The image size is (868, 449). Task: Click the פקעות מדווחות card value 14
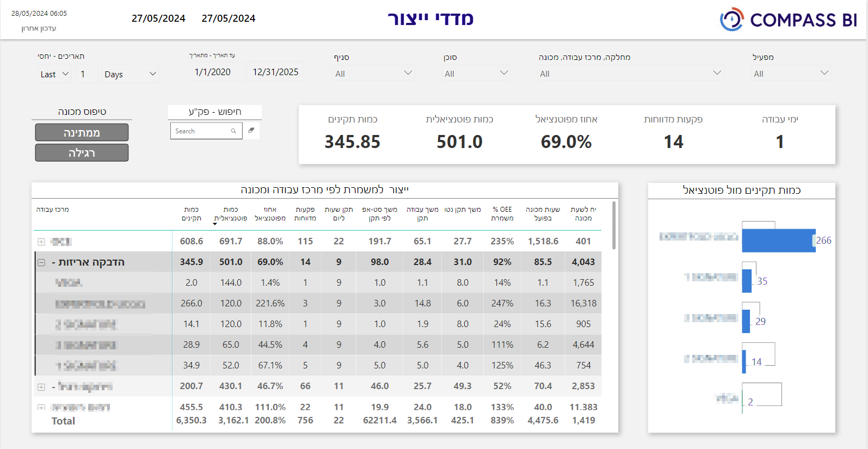coord(673,142)
